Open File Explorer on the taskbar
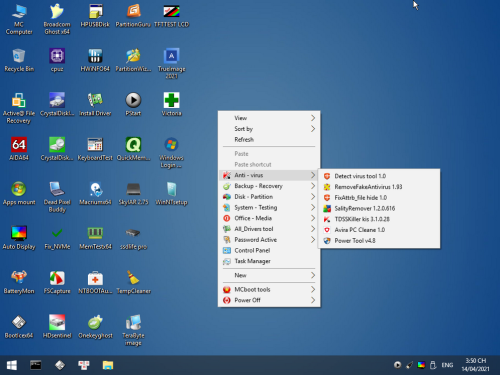This screenshot has height=375, width=500. click(x=108, y=365)
